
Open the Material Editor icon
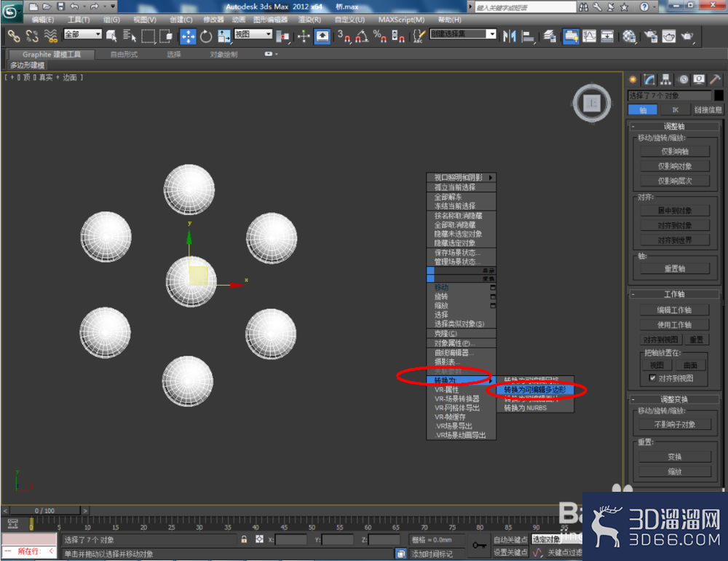pyautogui.click(x=629, y=36)
